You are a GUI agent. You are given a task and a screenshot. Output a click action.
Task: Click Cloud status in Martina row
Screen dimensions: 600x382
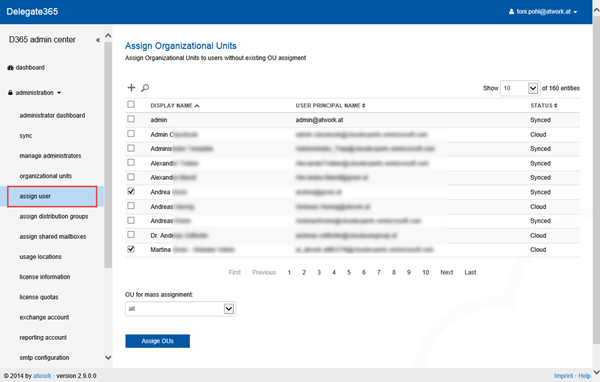[x=538, y=250]
